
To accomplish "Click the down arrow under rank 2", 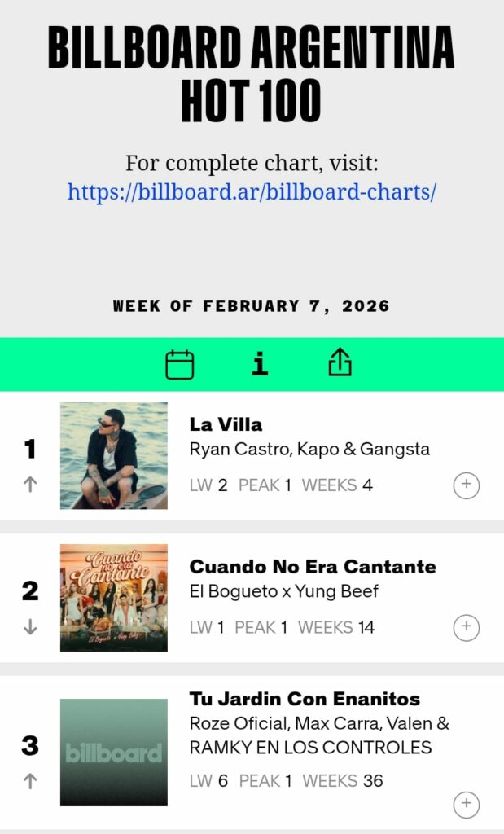I will click(30, 626).
